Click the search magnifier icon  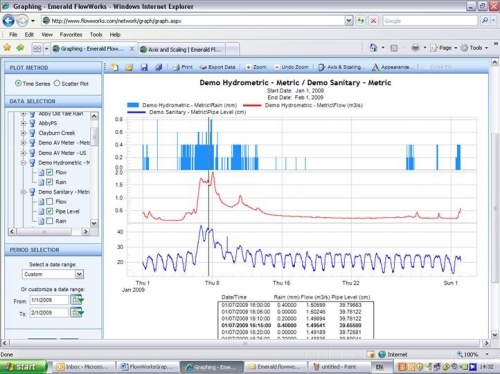[485, 21]
